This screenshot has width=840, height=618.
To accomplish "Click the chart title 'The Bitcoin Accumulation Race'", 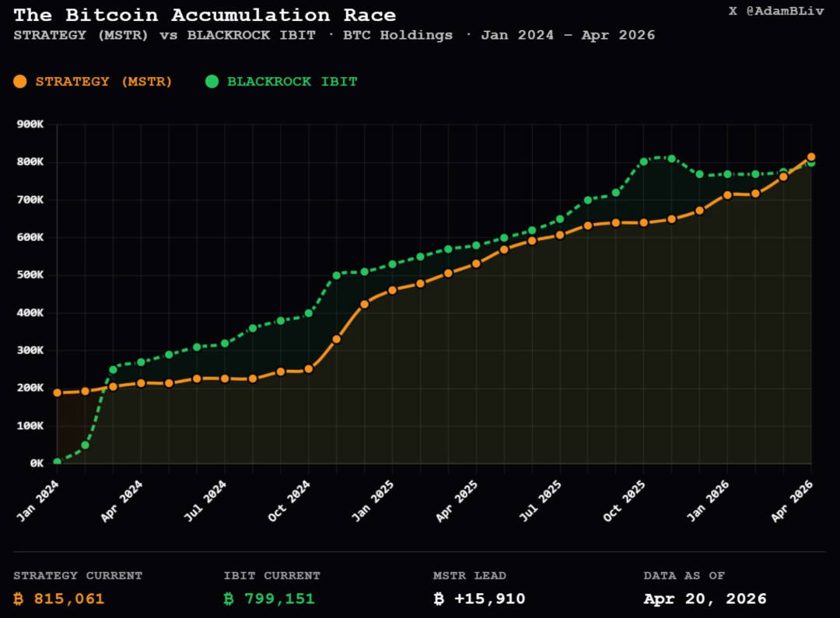I will click(205, 15).
